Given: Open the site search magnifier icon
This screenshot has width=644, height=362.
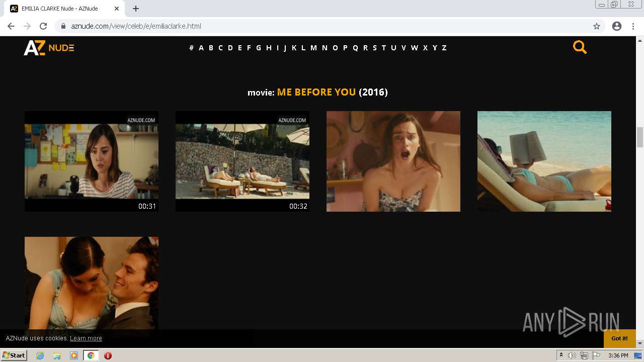Looking at the screenshot, I should point(580,47).
